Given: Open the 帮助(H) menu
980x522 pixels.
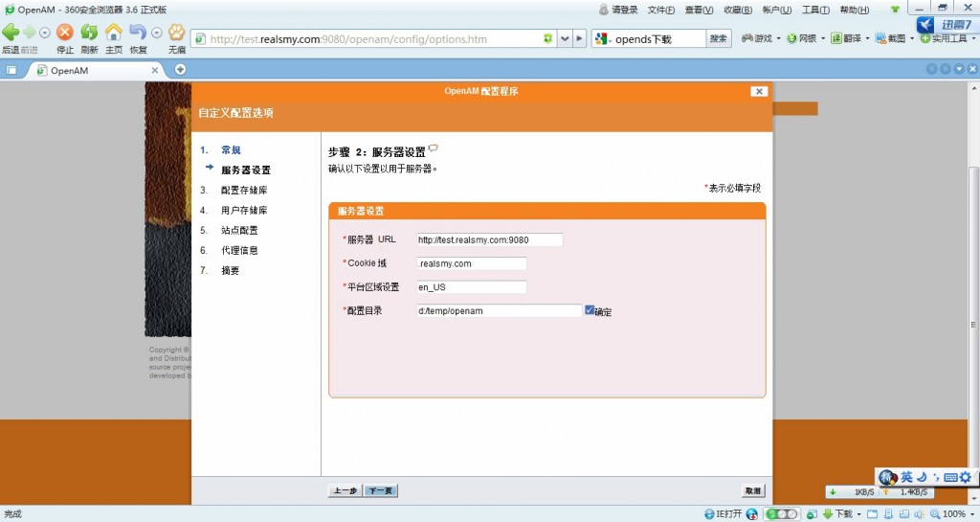Looking at the screenshot, I should 855,10.
